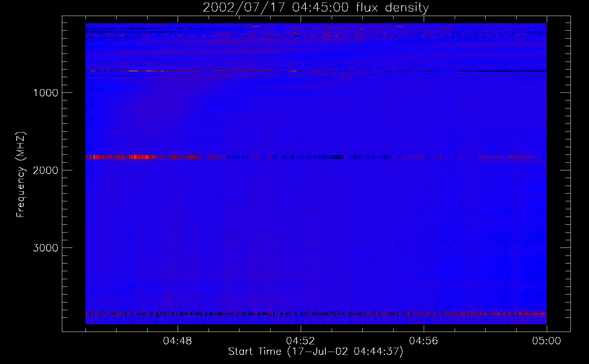Click the 04:48 time tick label
The width and height of the screenshot is (589, 364).
coord(178,341)
